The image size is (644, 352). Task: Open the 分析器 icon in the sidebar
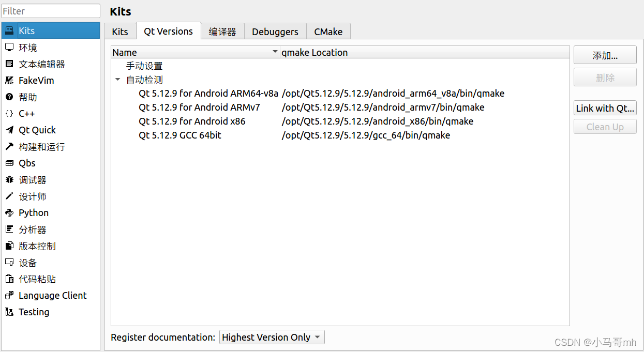pyautogui.click(x=9, y=229)
